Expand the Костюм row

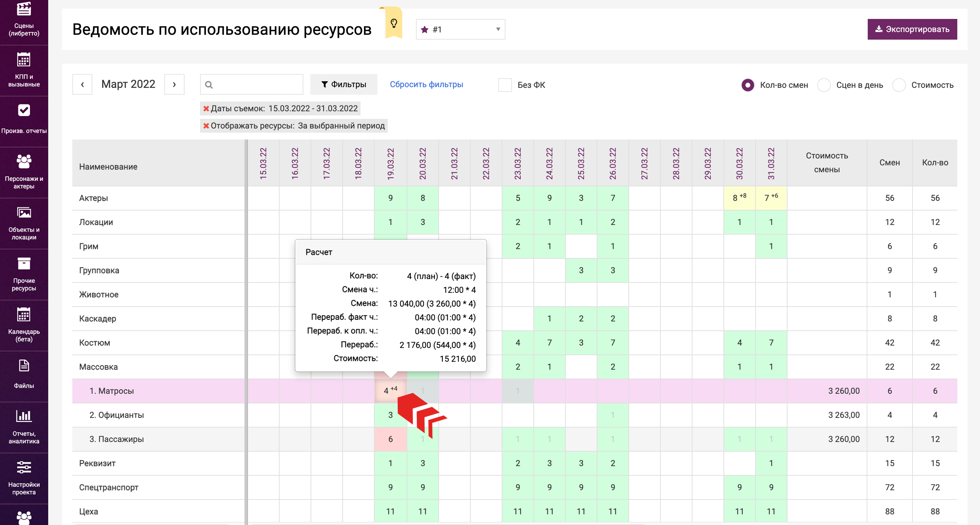[x=94, y=343]
